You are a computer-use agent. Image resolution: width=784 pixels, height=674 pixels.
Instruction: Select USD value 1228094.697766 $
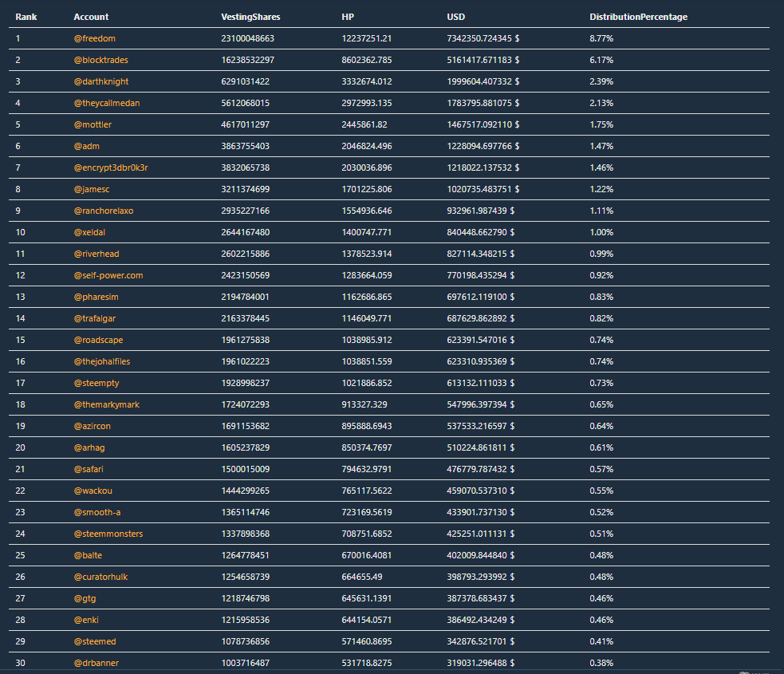point(483,146)
